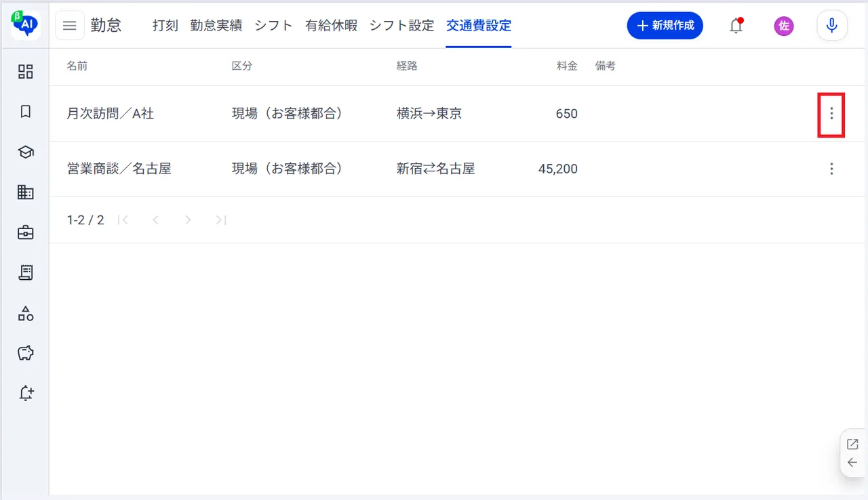The image size is (868, 500).
Task: Open more options for 営業商談／名古屋 row
Action: 831,169
